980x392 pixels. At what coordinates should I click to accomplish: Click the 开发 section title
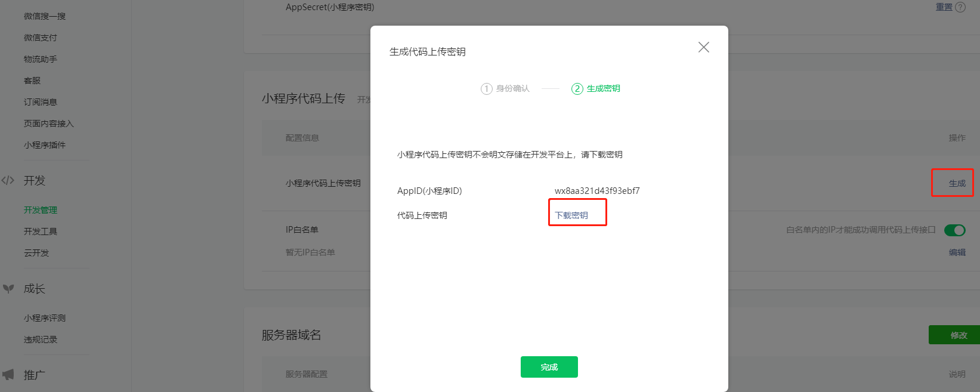tap(35, 181)
